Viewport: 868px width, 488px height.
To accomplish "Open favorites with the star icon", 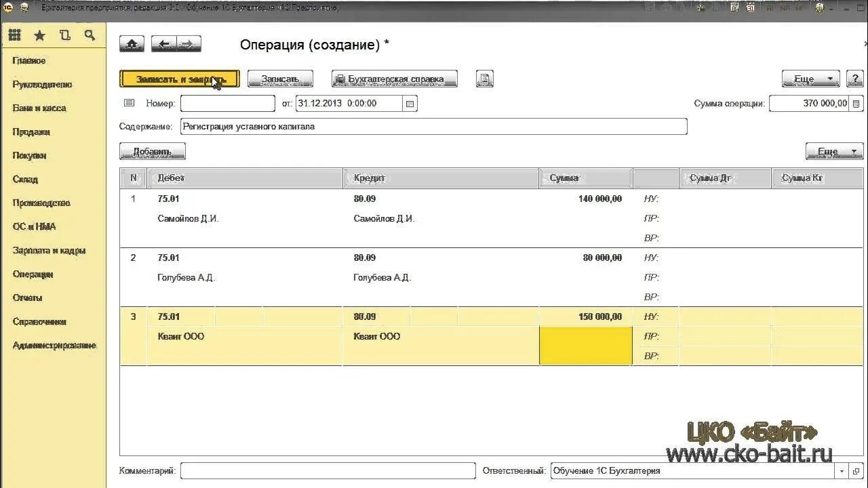I will point(39,35).
